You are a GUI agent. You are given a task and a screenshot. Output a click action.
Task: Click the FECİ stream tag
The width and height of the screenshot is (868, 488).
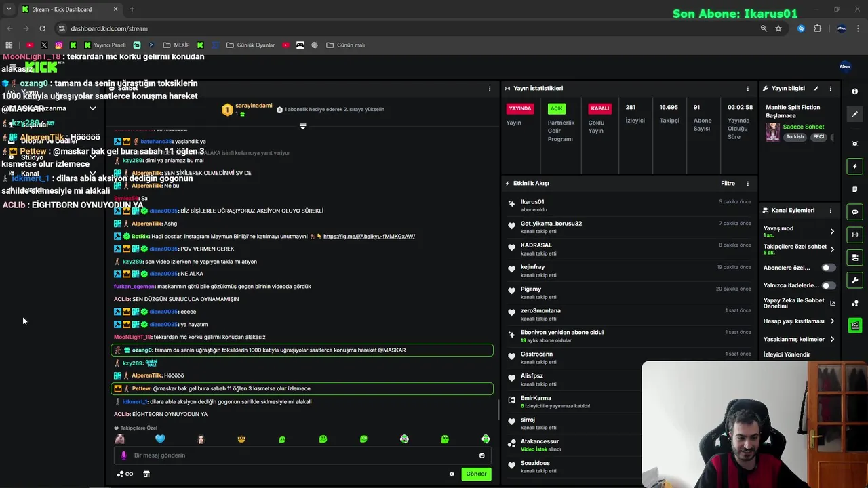tap(818, 136)
